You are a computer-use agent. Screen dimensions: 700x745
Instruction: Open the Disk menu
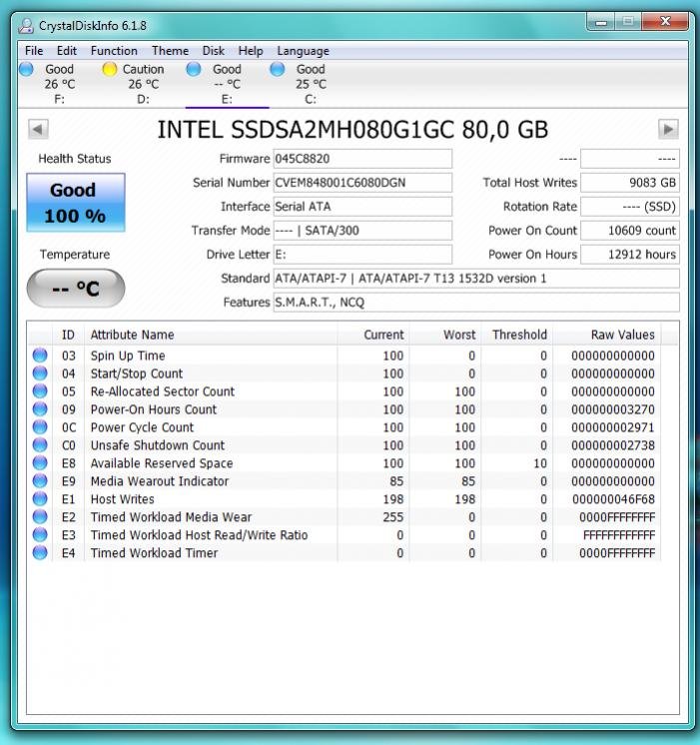[x=214, y=51]
